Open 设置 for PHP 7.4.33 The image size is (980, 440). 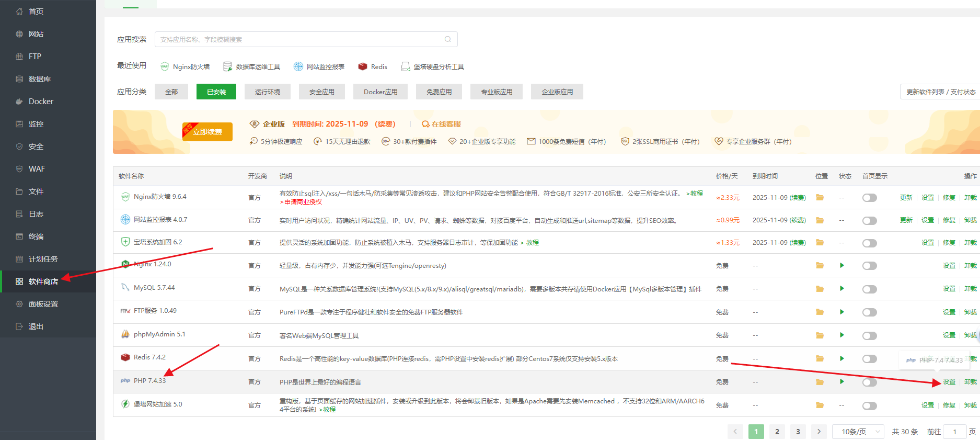tap(949, 382)
